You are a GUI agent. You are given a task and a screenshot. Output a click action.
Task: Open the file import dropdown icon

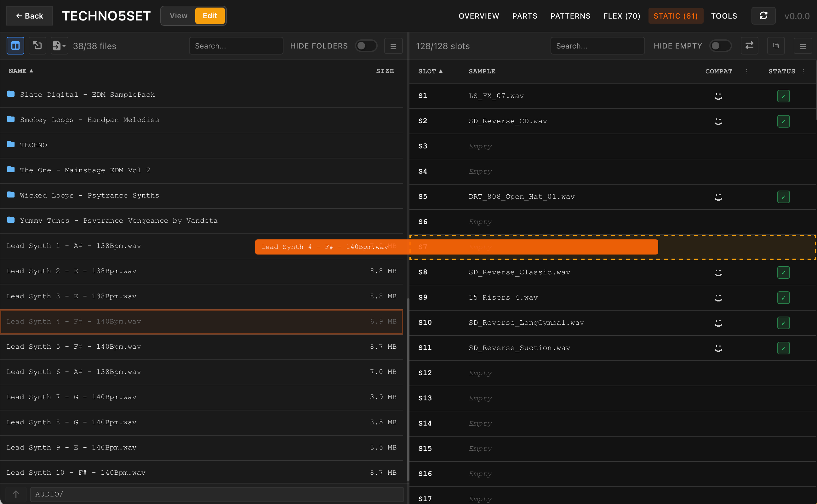[59, 46]
